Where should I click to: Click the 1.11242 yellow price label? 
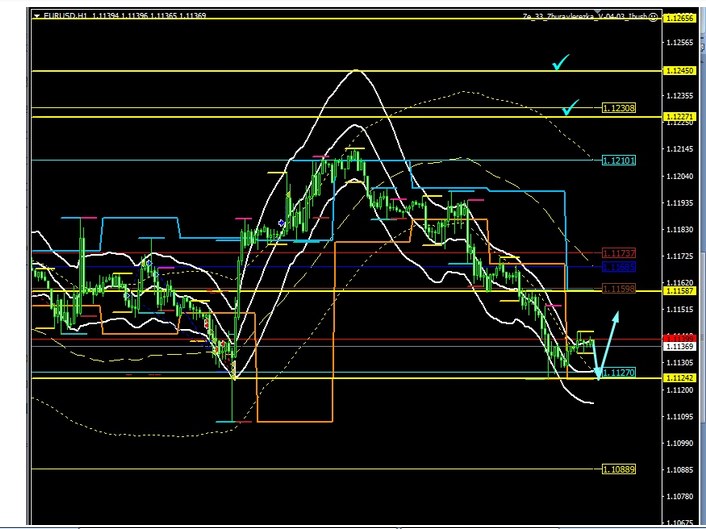680,378
